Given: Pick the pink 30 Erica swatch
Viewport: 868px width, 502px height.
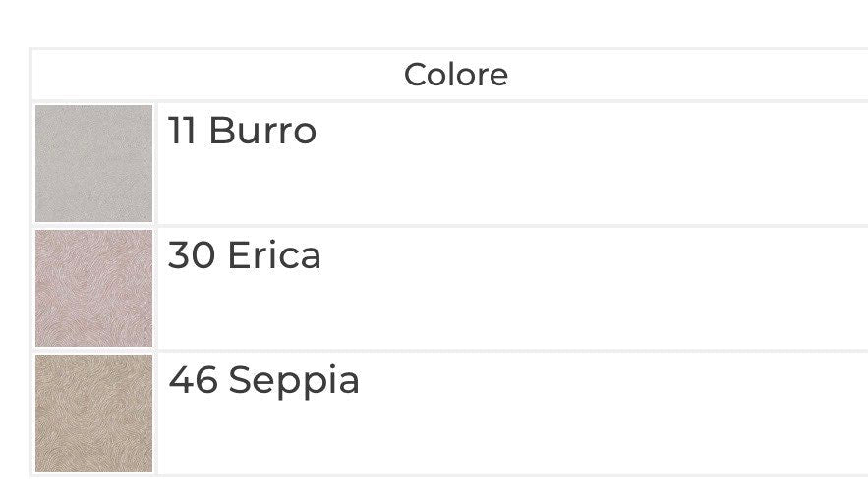Looking at the screenshot, I should (x=94, y=288).
